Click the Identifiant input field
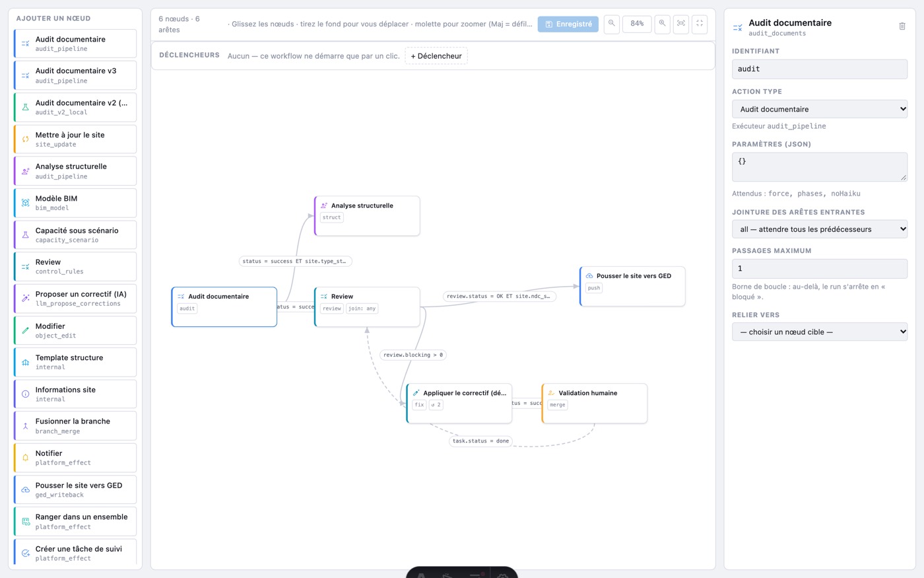 pyautogui.click(x=820, y=69)
